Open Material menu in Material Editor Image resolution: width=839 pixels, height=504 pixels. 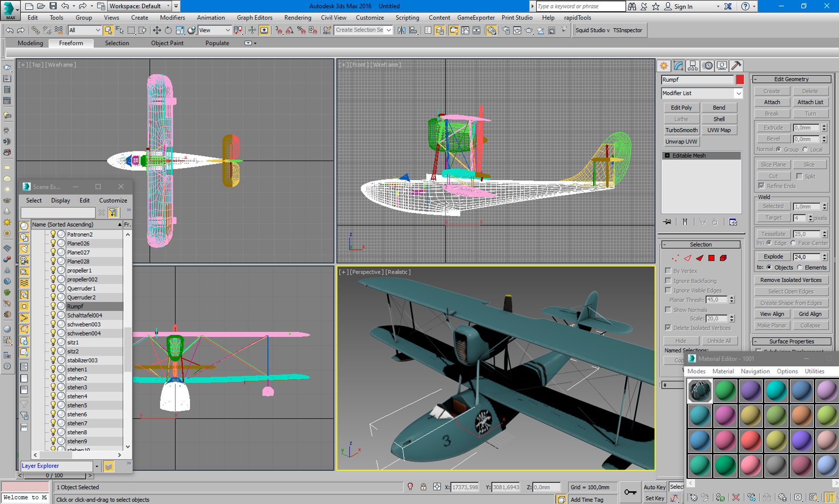(723, 371)
